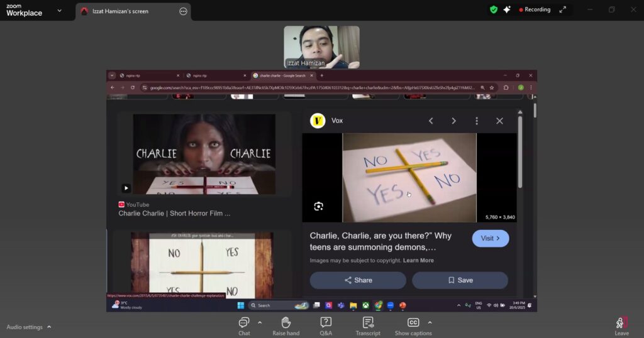
Task: Visit the Vox article
Action: point(491,238)
